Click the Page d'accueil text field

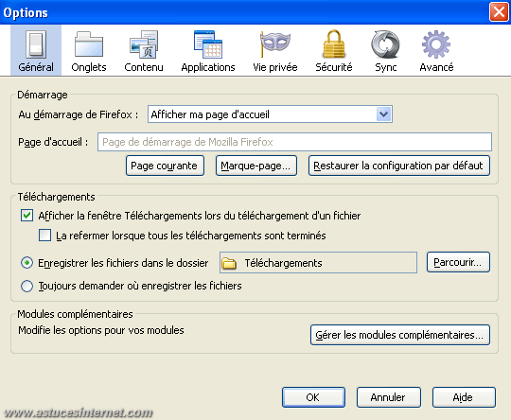(x=294, y=142)
